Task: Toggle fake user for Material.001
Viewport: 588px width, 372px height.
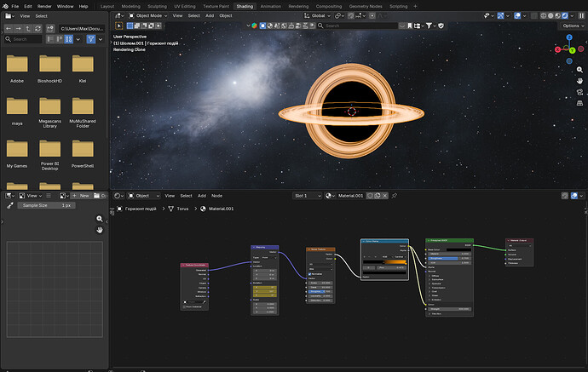Action: pyautogui.click(x=370, y=196)
